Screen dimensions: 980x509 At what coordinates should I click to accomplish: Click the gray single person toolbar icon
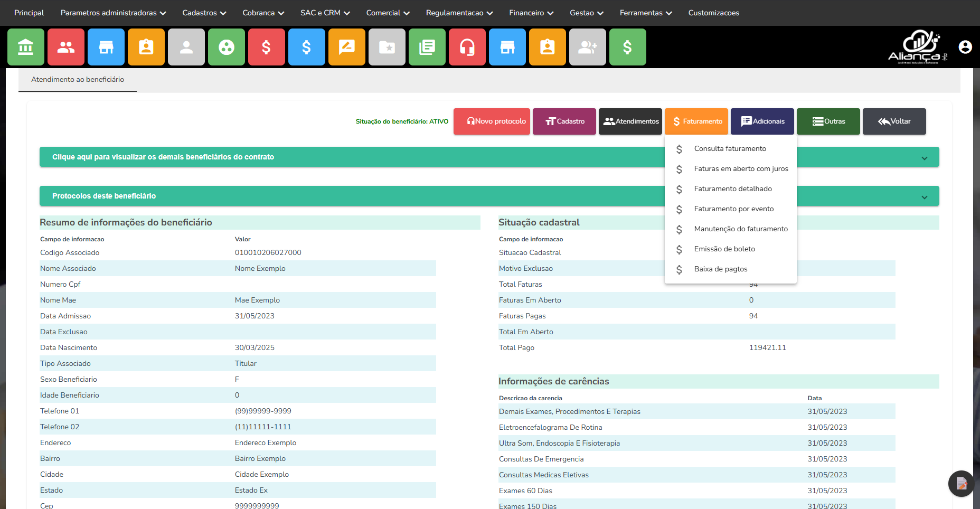pyautogui.click(x=186, y=47)
